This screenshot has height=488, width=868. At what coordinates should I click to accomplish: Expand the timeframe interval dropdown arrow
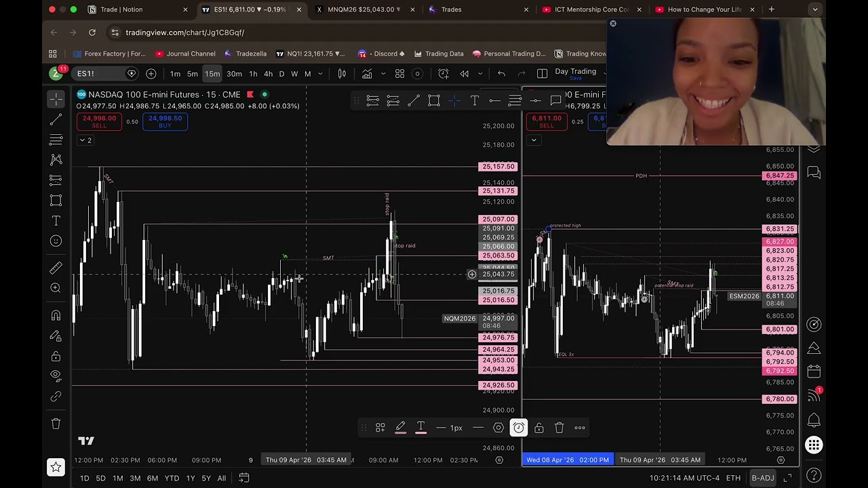click(320, 73)
